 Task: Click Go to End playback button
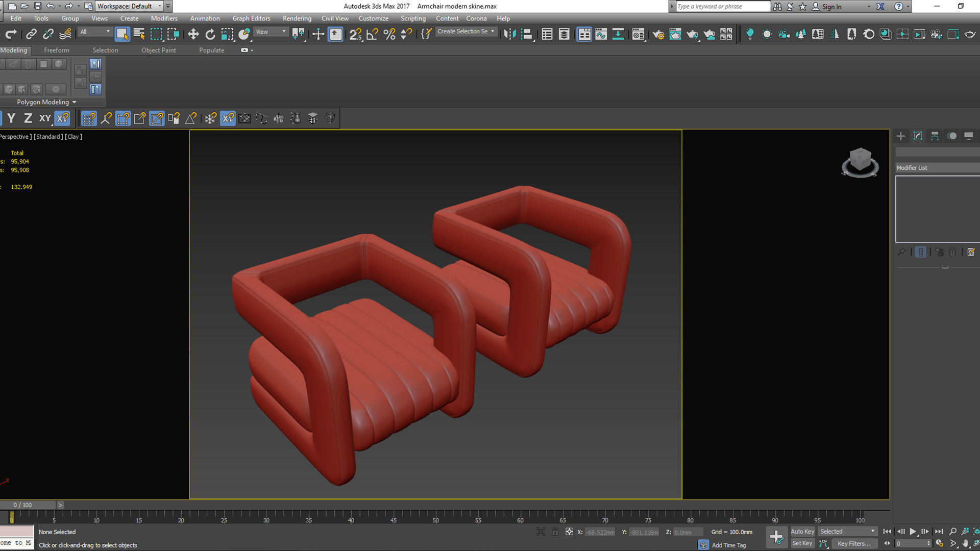point(938,532)
